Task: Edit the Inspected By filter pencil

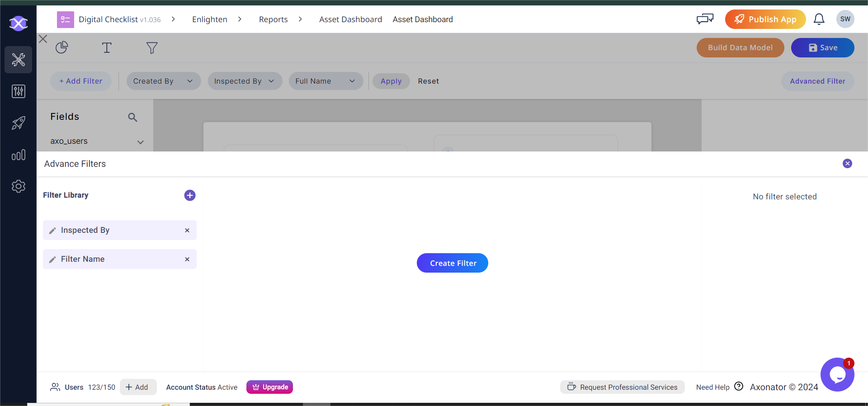Action: [x=52, y=231]
